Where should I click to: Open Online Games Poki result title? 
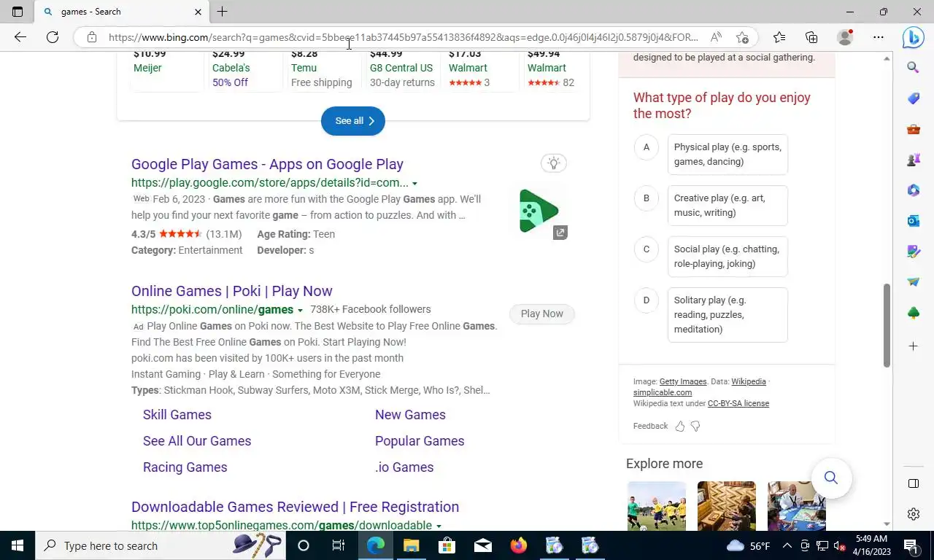[232, 291]
